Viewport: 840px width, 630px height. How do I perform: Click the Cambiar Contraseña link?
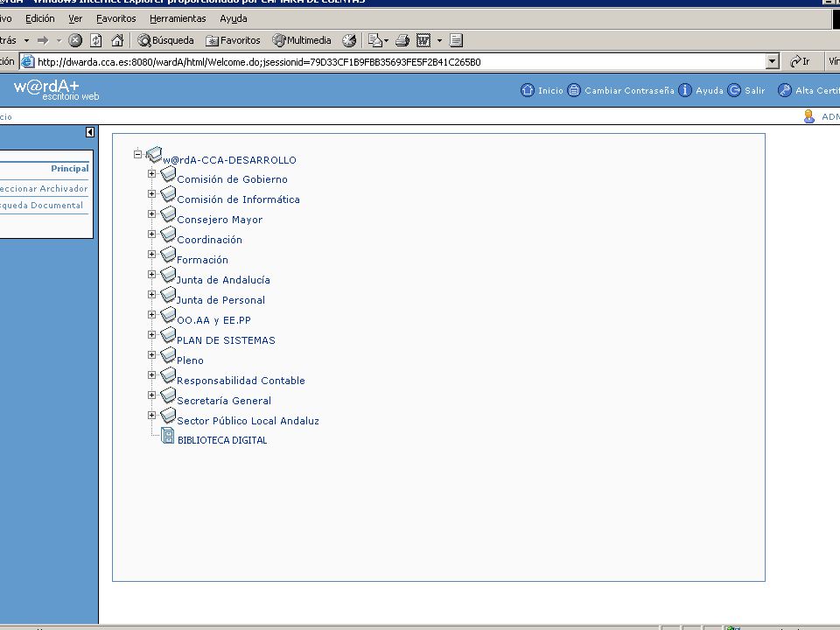point(629,90)
